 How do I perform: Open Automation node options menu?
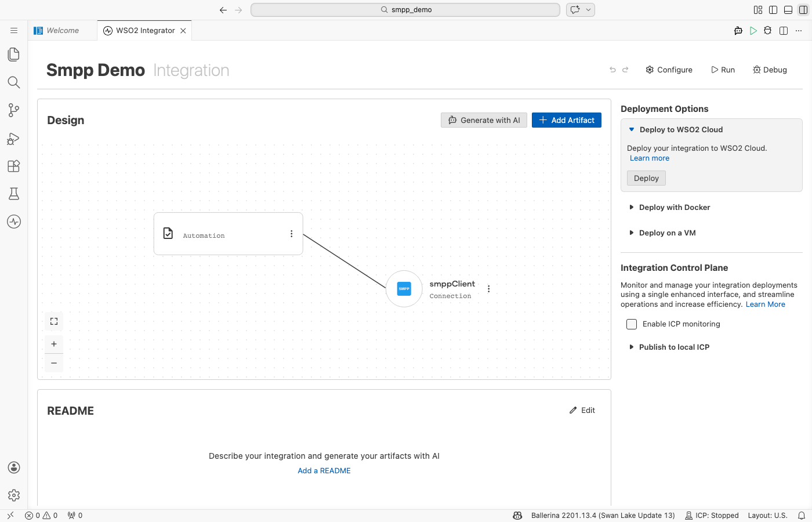click(291, 234)
